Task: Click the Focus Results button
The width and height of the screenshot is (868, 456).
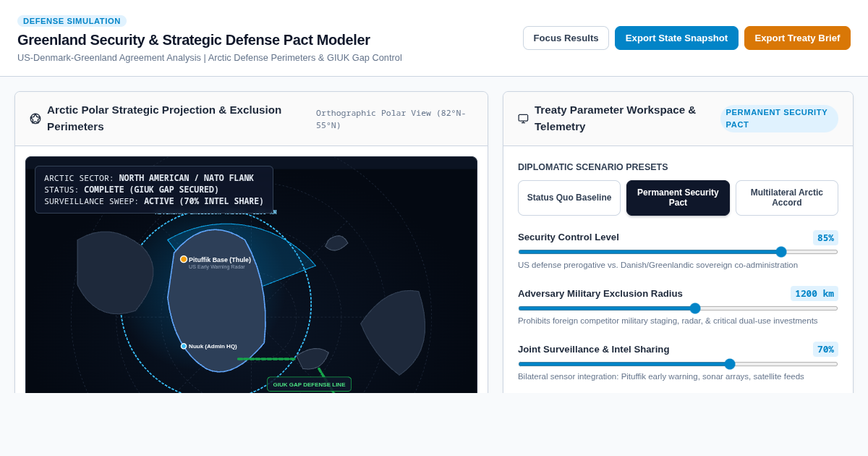Action: (x=566, y=38)
